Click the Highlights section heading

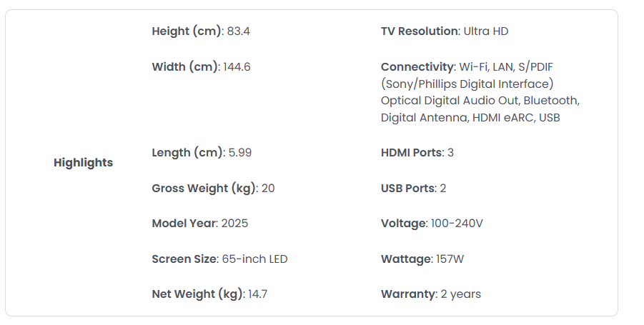83,163
